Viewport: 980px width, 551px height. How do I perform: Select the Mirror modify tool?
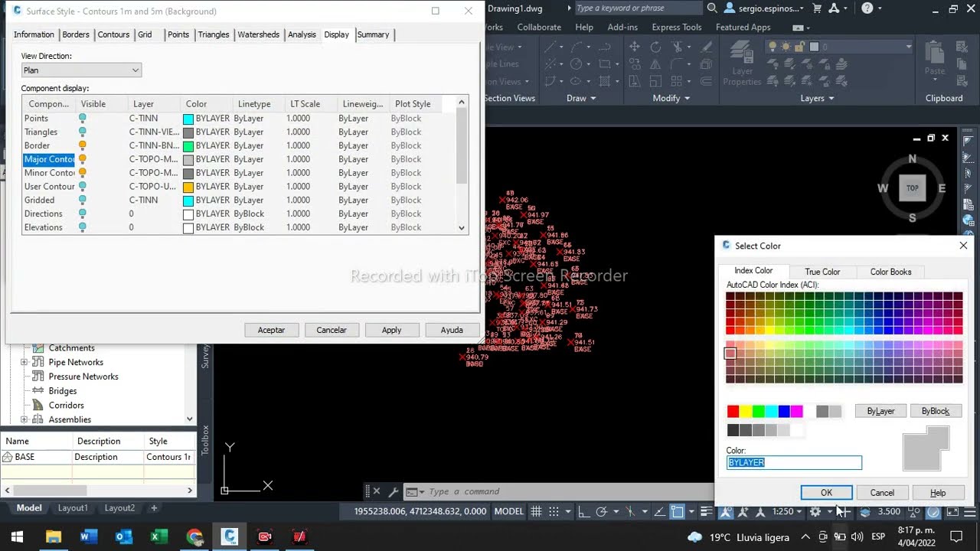tap(656, 64)
